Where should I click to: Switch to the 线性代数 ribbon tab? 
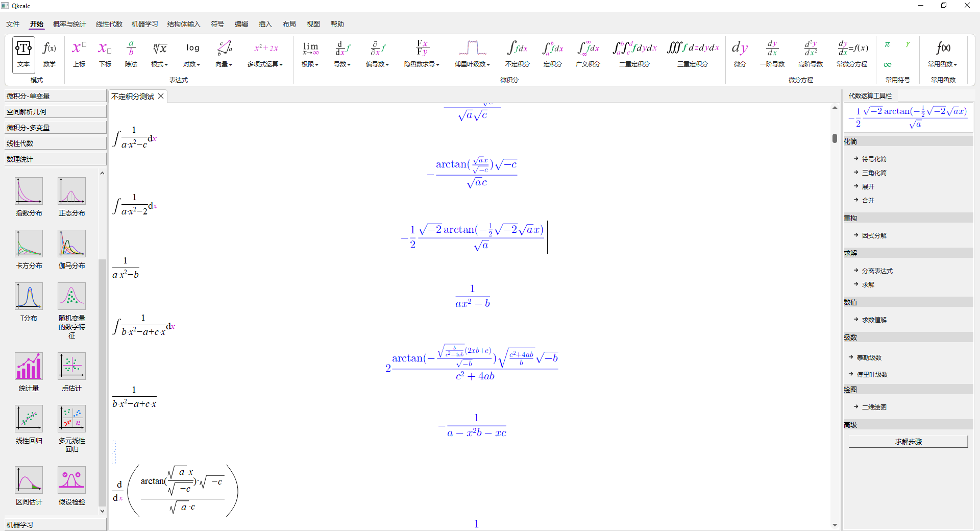pyautogui.click(x=109, y=24)
